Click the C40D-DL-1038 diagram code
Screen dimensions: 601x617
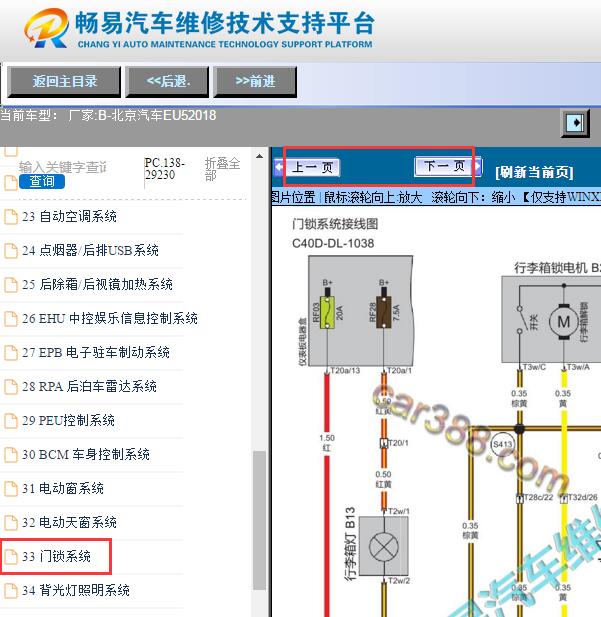click(333, 244)
